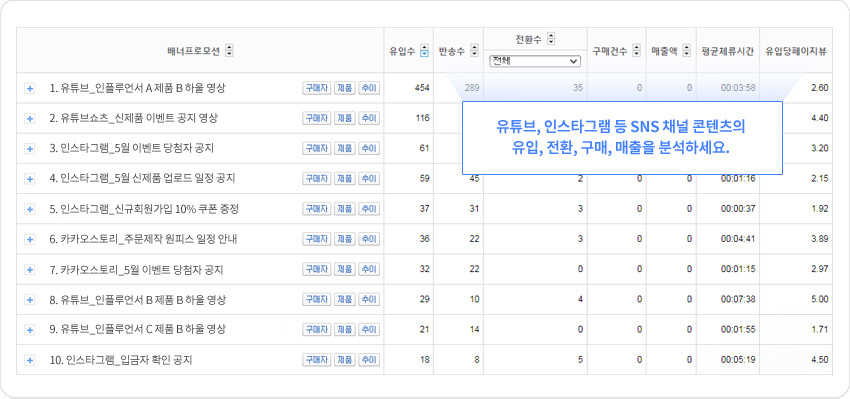Sort by 매출액 column sort icon

click(686, 51)
